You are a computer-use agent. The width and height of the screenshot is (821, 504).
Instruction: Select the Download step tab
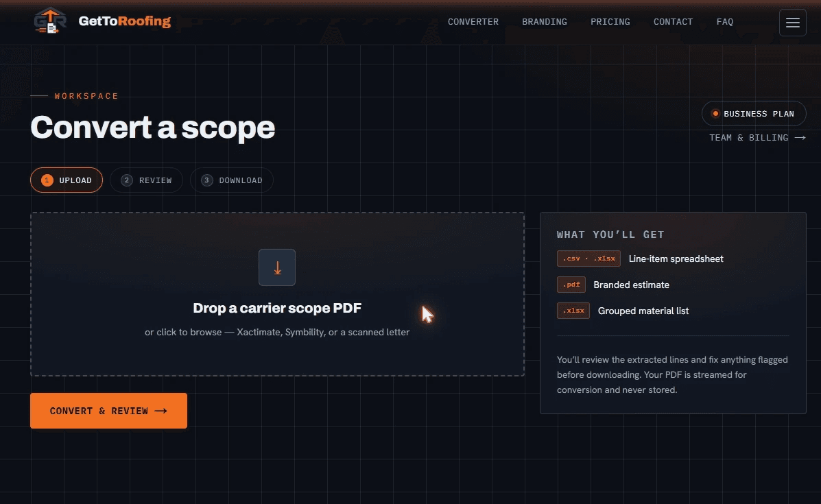point(231,180)
